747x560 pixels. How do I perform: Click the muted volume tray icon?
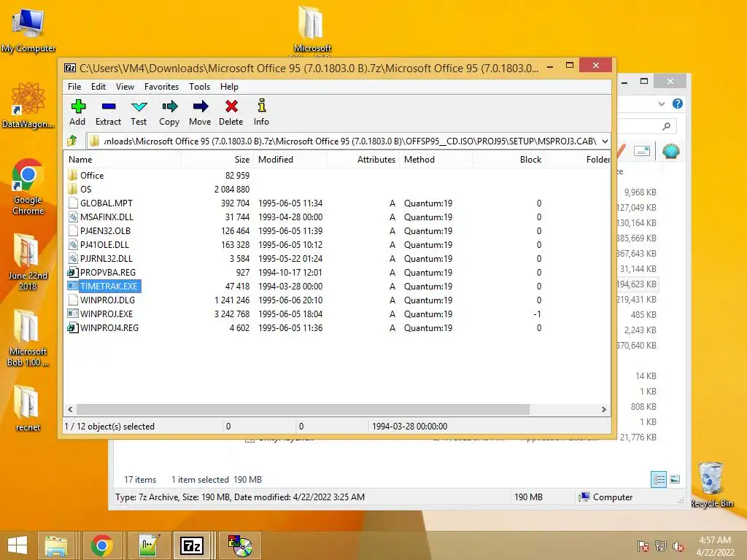678,546
